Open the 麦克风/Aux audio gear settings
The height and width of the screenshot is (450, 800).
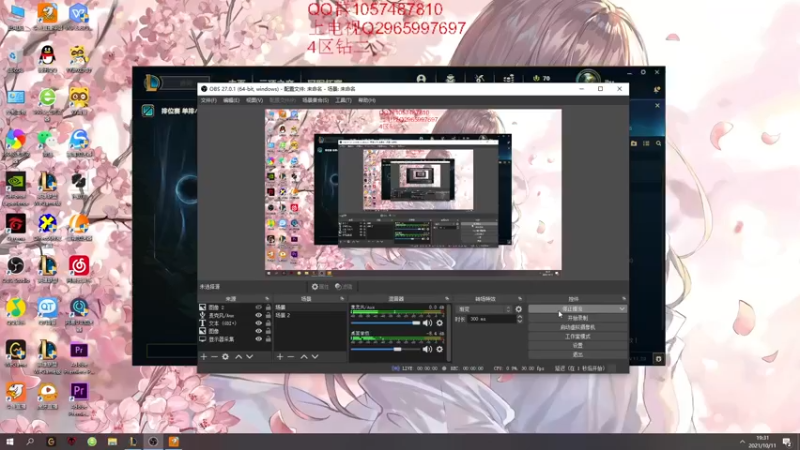pyautogui.click(x=439, y=323)
